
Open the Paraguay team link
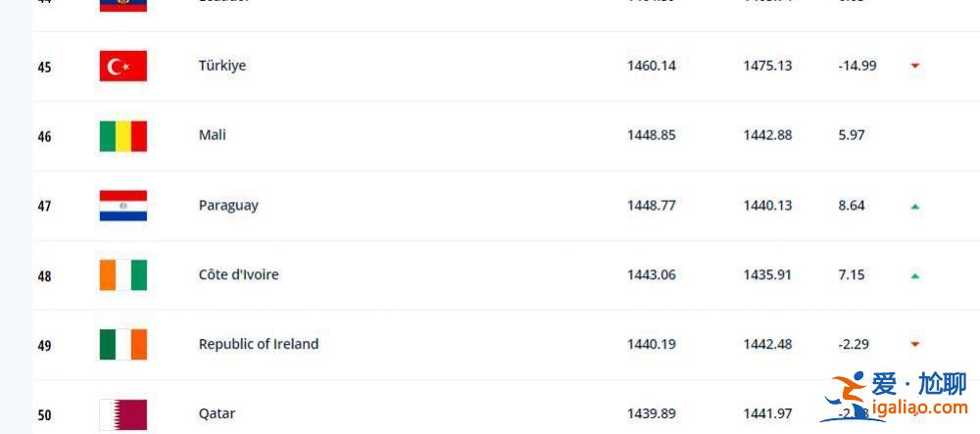tap(228, 206)
